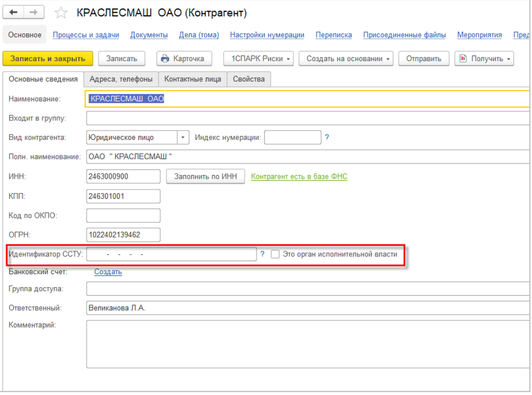This screenshot has height=395, width=532.
Task: Add to favorites with the star icon
Action: click(61, 13)
